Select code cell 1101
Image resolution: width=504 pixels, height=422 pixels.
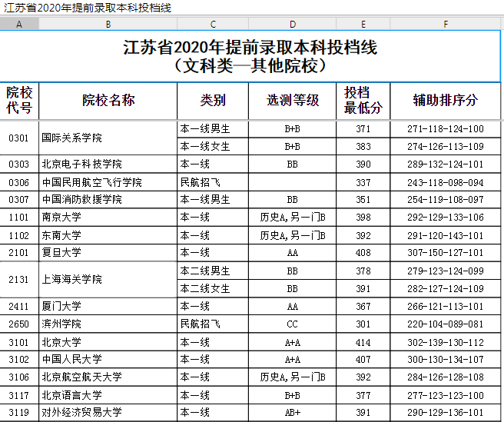coord(19,218)
